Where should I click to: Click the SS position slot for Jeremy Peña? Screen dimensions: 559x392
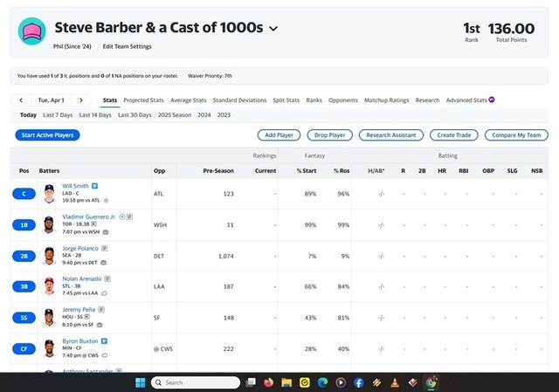point(24,318)
